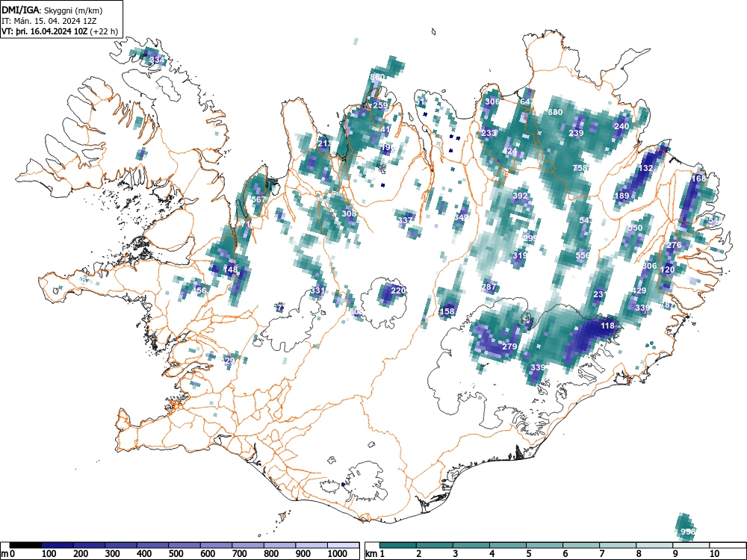Select the 118 value in the southeast
The image size is (747, 560).
[x=607, y=326]
